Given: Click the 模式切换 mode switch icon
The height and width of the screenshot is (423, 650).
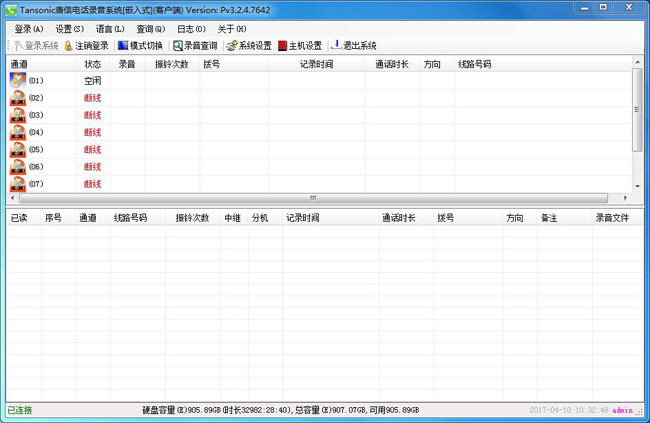Looking at the screenshot, I should point(123,46).
